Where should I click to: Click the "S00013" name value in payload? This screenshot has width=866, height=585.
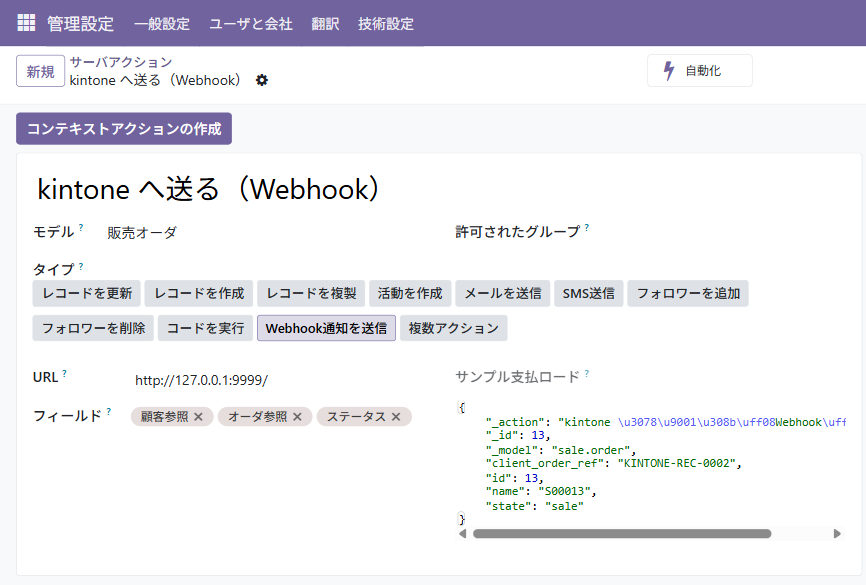[564, 491]
